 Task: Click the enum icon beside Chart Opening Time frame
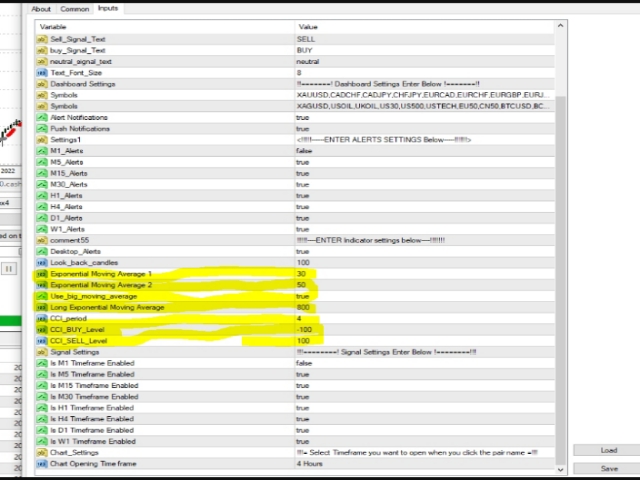coord(42,464)
